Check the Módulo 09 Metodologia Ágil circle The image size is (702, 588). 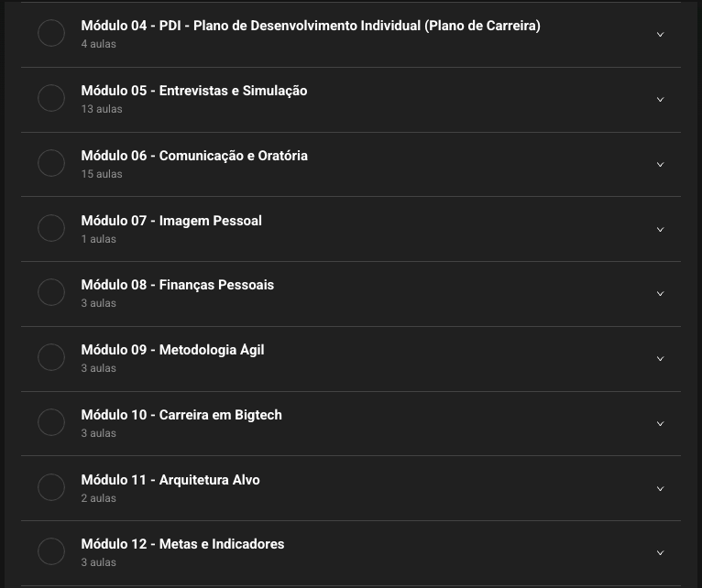click(x=51, y=357)
